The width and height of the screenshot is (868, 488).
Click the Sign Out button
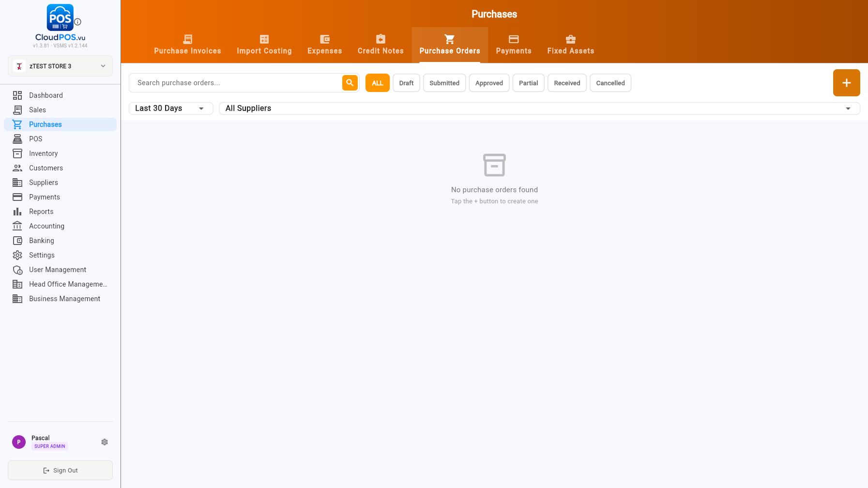click(x=60, y=470)
